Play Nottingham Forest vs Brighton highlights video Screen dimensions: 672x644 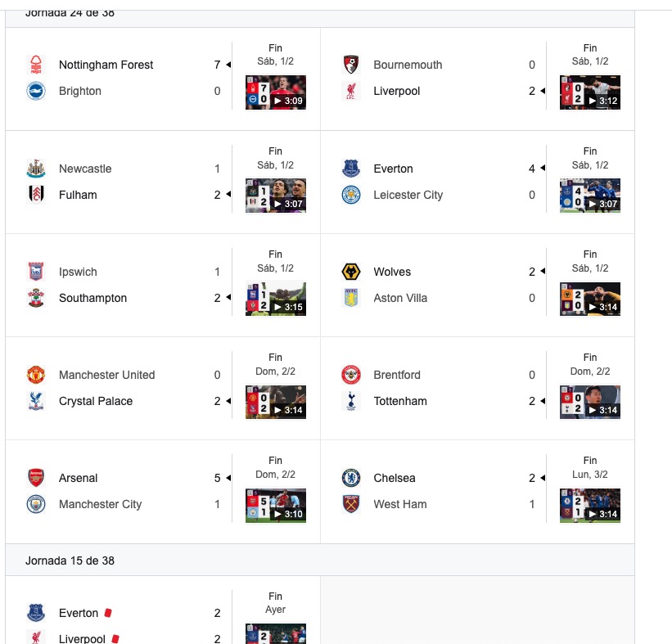point(276,92)
